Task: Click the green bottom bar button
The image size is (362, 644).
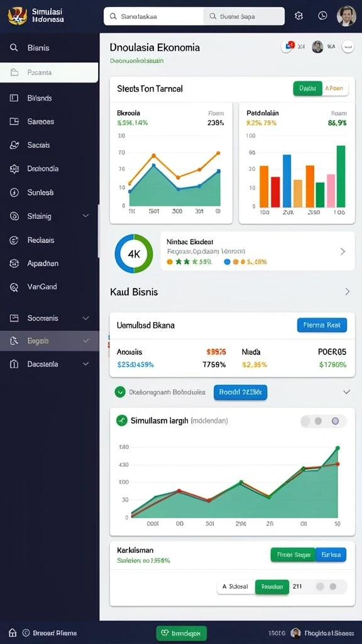Action: coord(182,633)
